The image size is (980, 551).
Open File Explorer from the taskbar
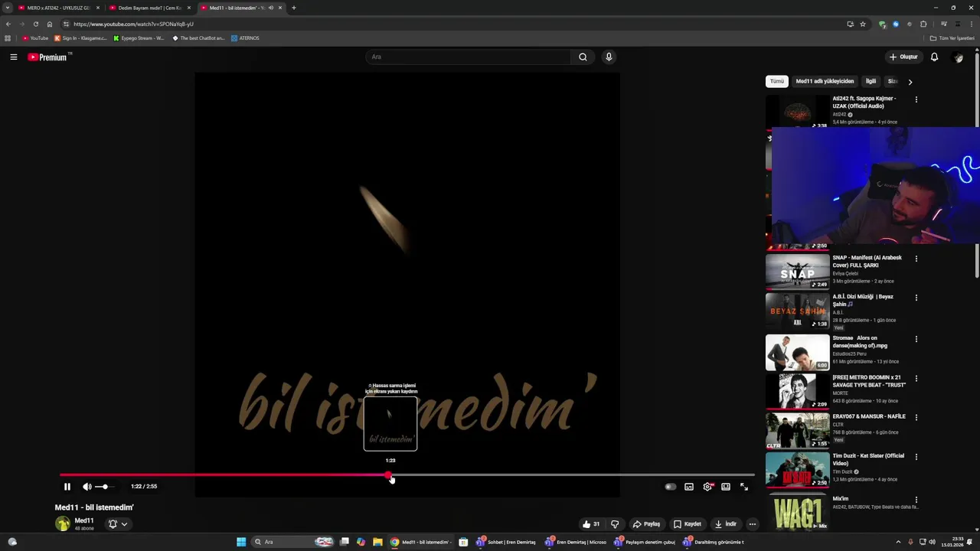pos(377,542)
